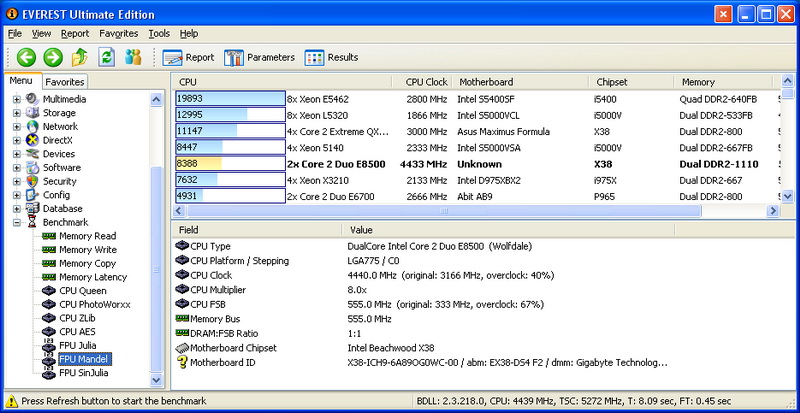Viewport: 800px width, 413px height.
Task: Click the DirectX icon in tree
Action: click(32, 140)
